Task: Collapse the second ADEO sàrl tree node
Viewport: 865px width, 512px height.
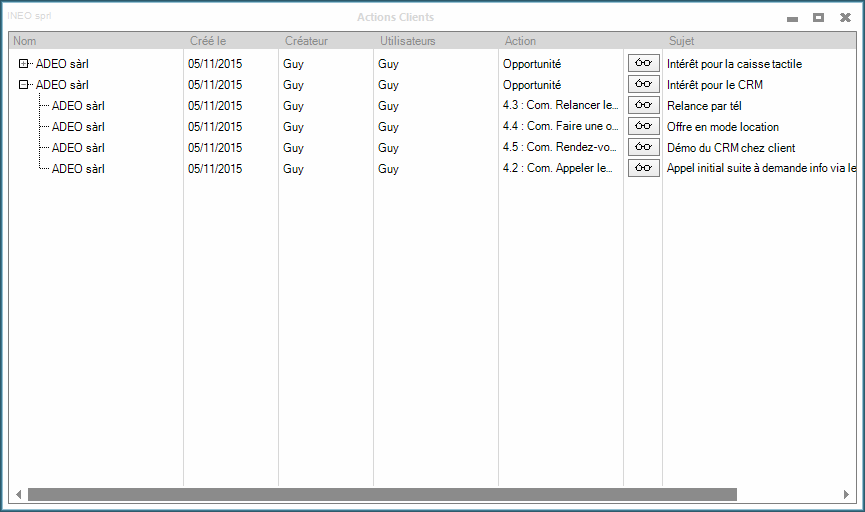Action: pos(24,85)
